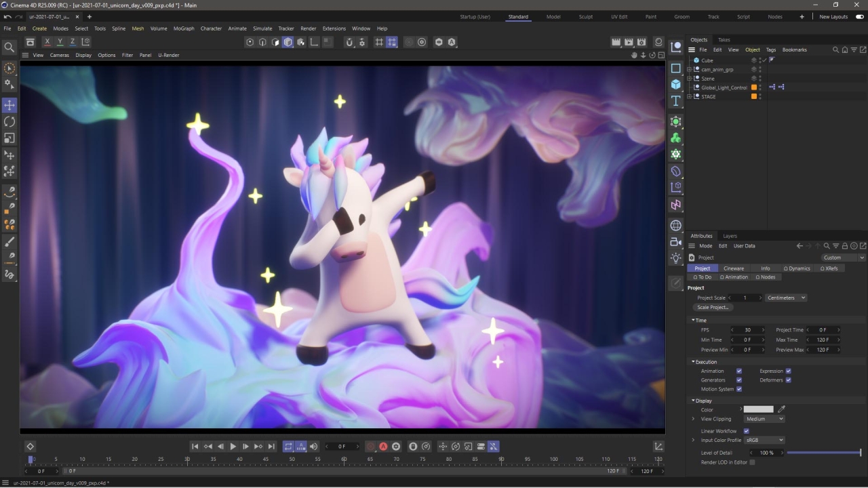The height and width of the screenshot is (488, 868).
Task: Click the Scale Project... button
Action: [713, 308]
